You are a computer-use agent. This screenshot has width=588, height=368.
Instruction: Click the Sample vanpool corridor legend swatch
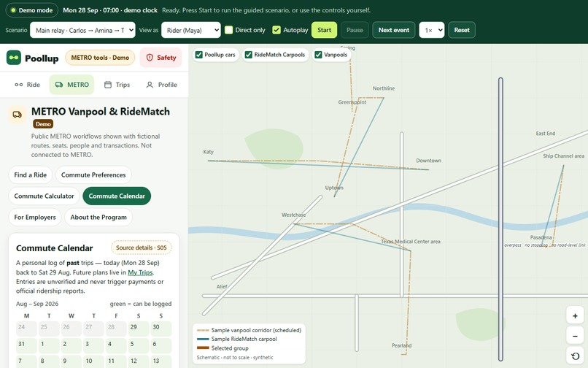point(203,331)
